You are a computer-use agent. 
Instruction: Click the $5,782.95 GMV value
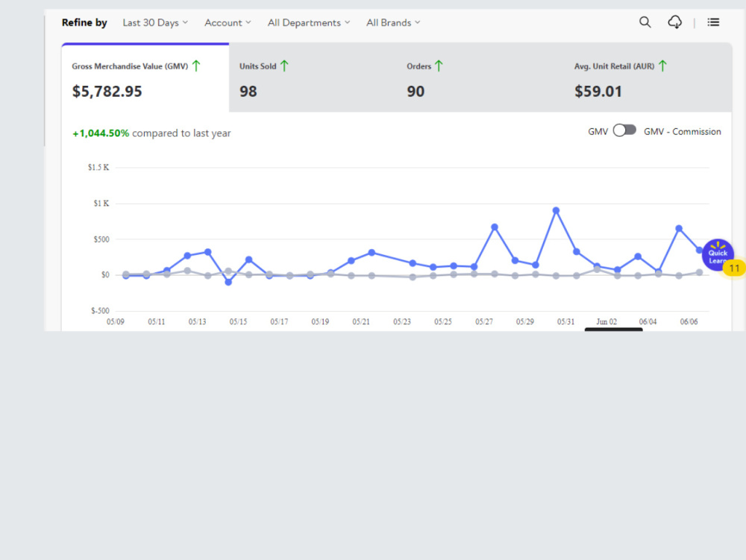coord(107,91)
